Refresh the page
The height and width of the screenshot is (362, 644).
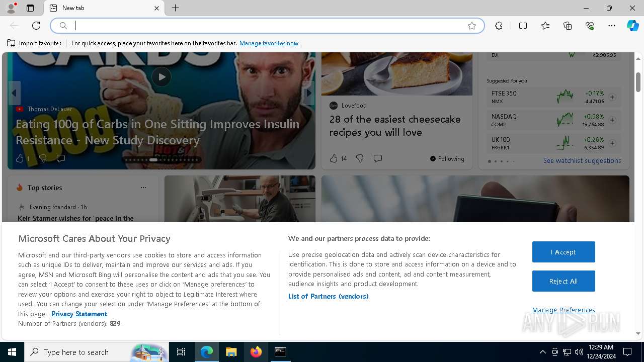click(x=36, y=26)
